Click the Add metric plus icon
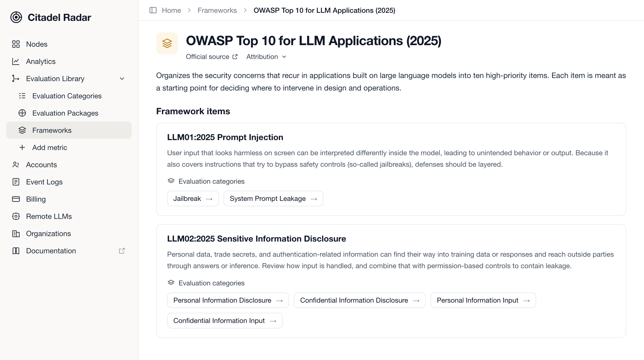Screen dimensions: 644x360 point(22,147)
